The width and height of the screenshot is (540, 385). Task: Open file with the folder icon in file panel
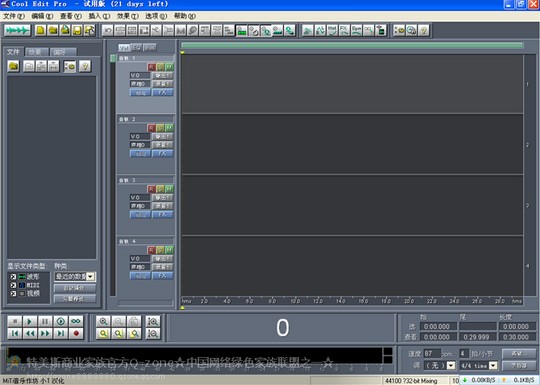(x=13, y=66)
